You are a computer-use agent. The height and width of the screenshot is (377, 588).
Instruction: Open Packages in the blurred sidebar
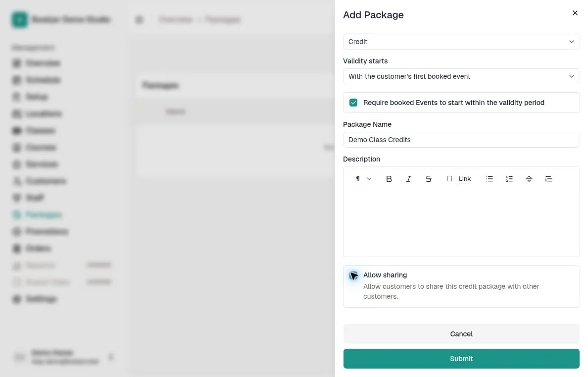[x=37, y=215]
